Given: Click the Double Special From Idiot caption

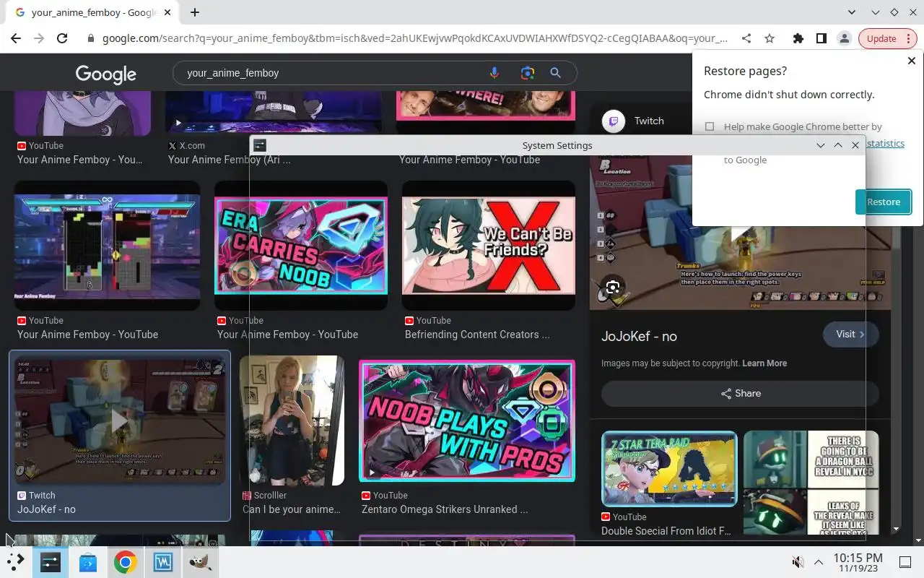Looking at the screenshot, I should pyautogui.click(x=666, y=531).
